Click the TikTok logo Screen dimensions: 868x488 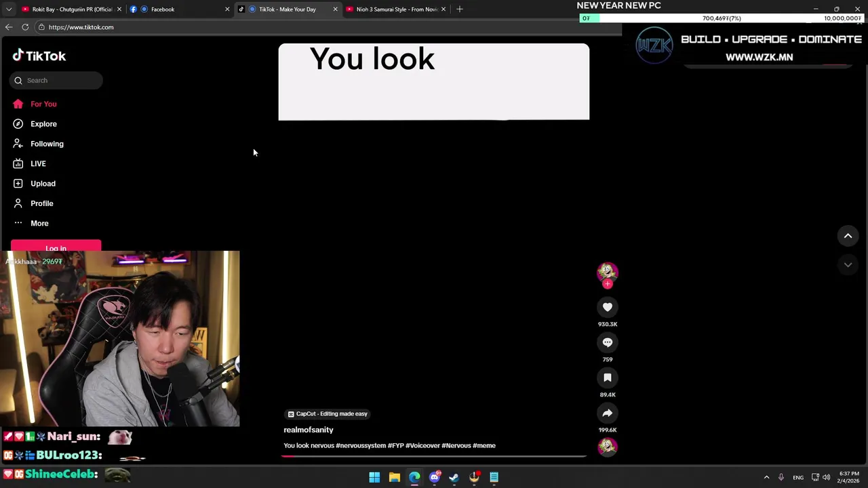click(39, 56)
